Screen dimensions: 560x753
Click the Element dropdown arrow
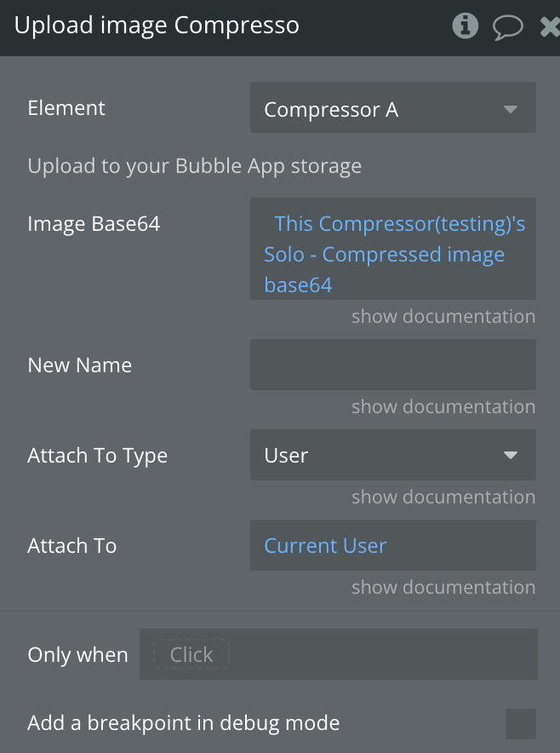tap(511, 109)
